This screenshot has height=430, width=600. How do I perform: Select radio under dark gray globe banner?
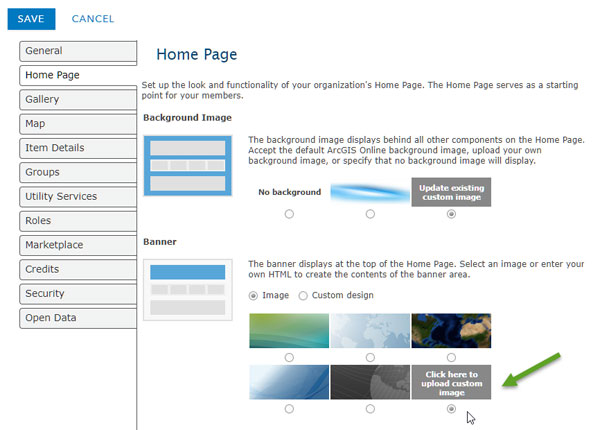pyautogui.click(x=370, y=409)
